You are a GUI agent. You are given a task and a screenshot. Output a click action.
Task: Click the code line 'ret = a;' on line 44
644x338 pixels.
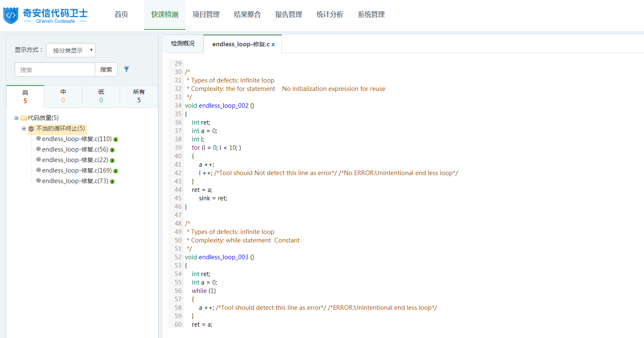[202, 190]
